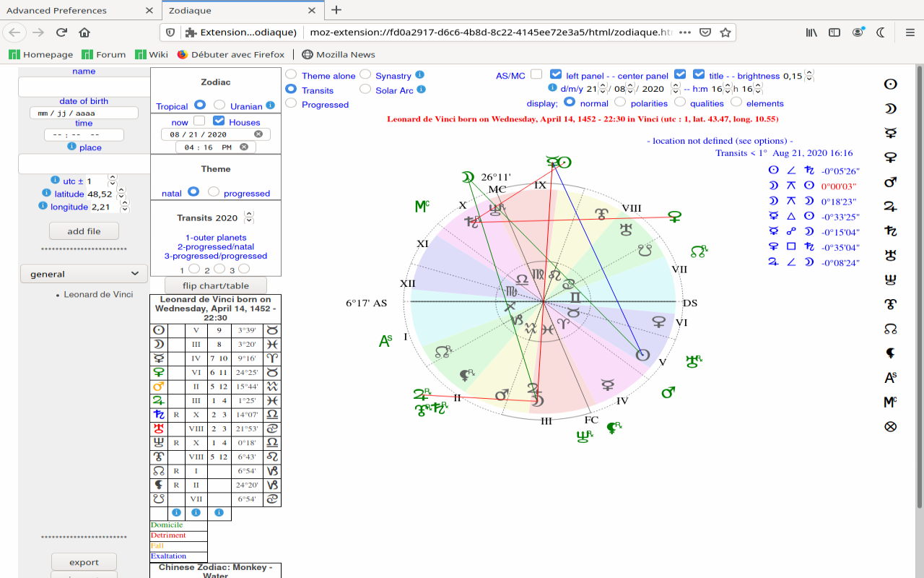The image size is (924, 578).
Task: Select the Synastry radio button
Action: click(x=365, y=74)
